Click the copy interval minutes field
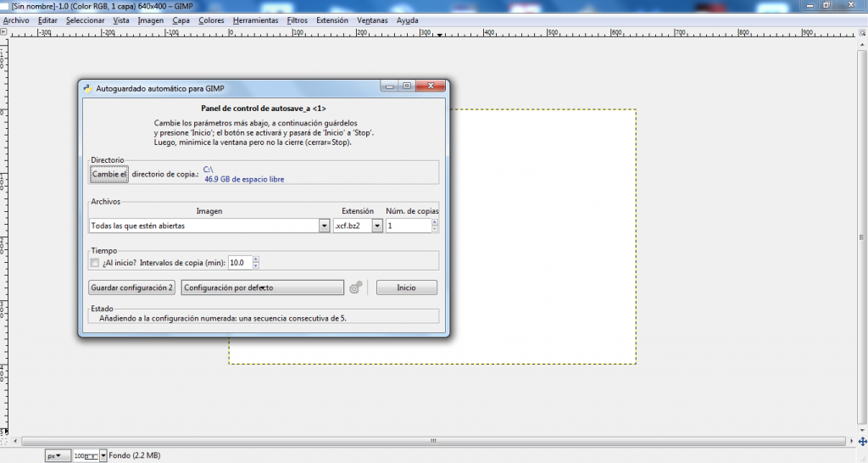 (240, 263)
